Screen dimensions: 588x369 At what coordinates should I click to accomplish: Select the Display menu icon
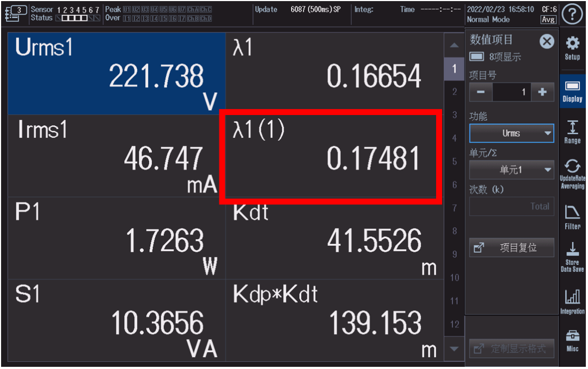click(x=572, y=92)
